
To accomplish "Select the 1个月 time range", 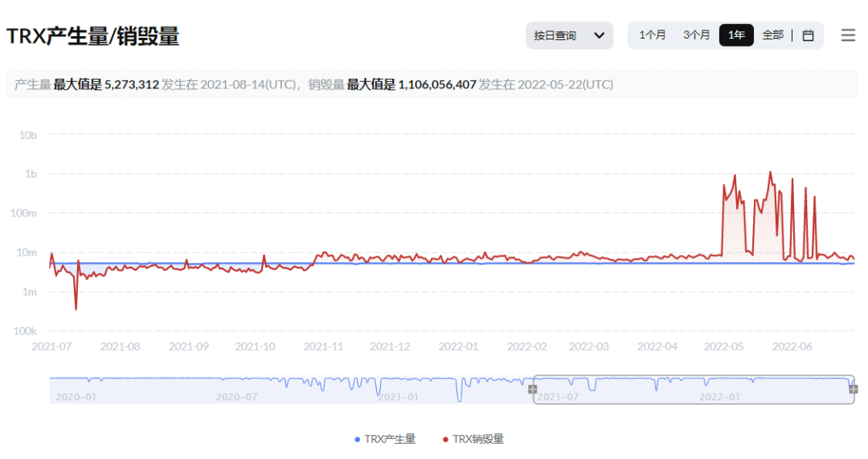I will point(652,35).
